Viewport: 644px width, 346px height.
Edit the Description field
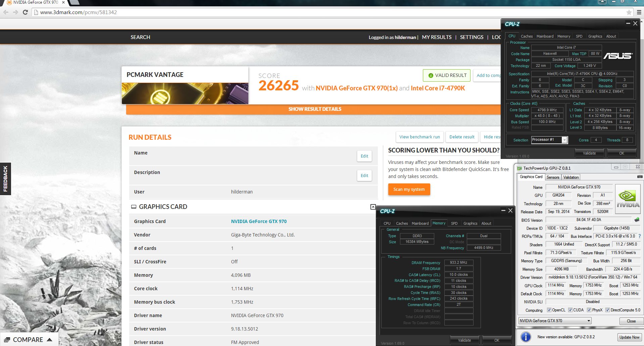click(x=364, y=176)
